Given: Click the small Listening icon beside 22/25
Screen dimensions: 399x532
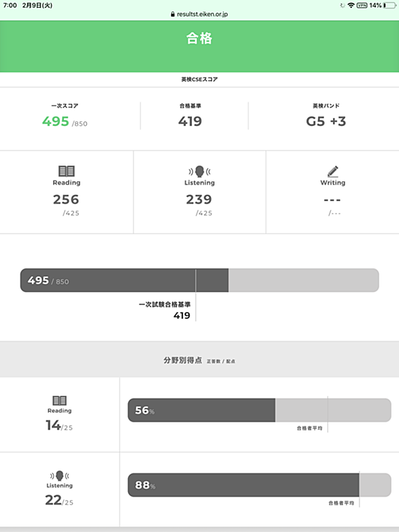Looking at the screenshot, I should coord(59,475).
